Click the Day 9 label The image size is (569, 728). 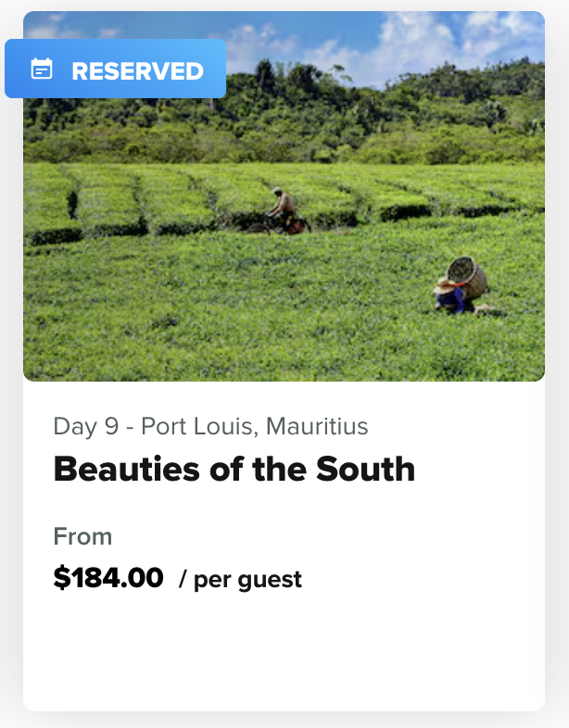pos(86,427)
